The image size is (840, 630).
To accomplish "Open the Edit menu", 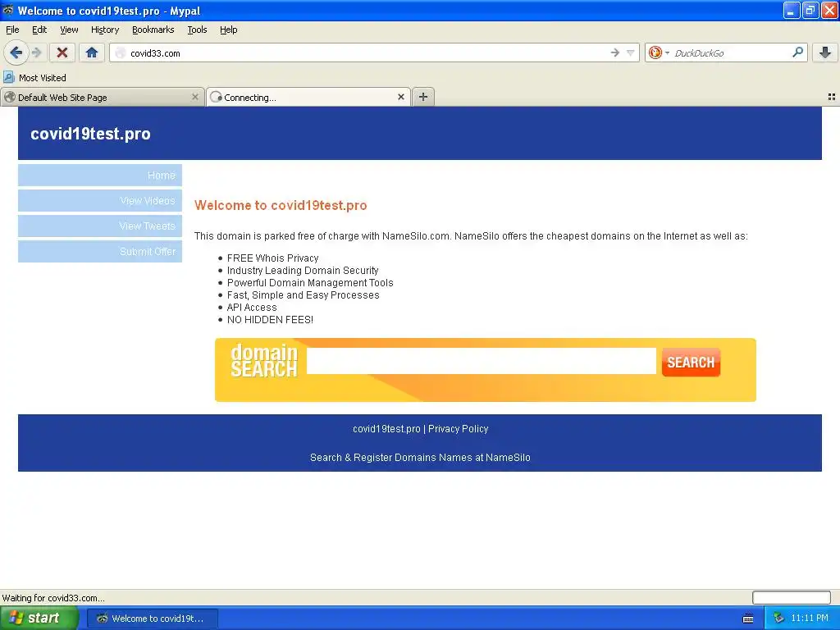I will [39, 30].
